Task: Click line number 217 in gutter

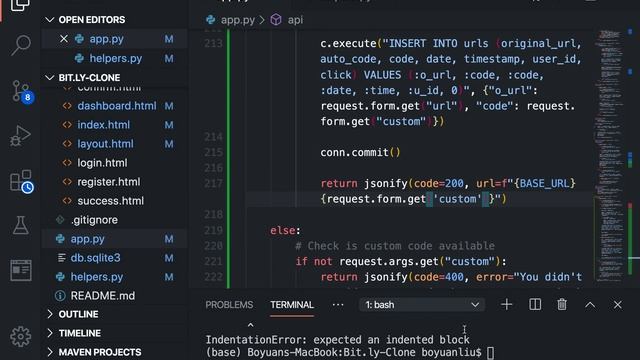Action: point(213,183)
